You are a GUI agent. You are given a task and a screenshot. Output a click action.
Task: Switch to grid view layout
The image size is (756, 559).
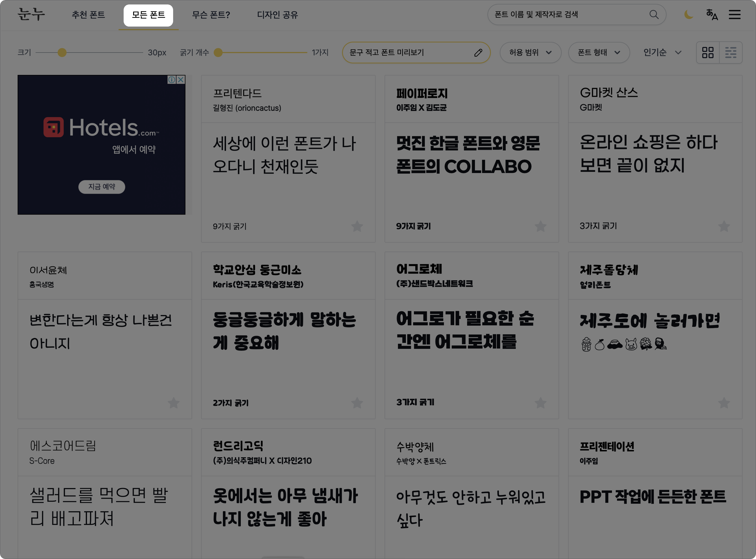pyautogui.click(x=708, y=53)
